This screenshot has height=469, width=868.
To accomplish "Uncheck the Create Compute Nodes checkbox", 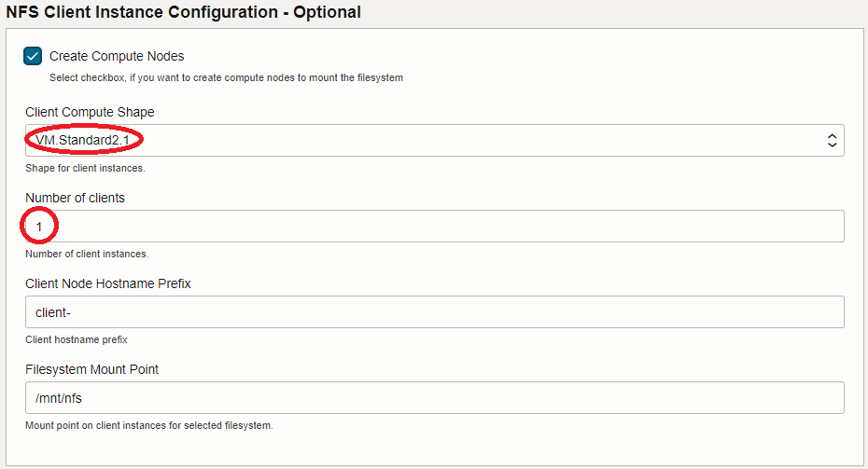I will pos(34,56).
